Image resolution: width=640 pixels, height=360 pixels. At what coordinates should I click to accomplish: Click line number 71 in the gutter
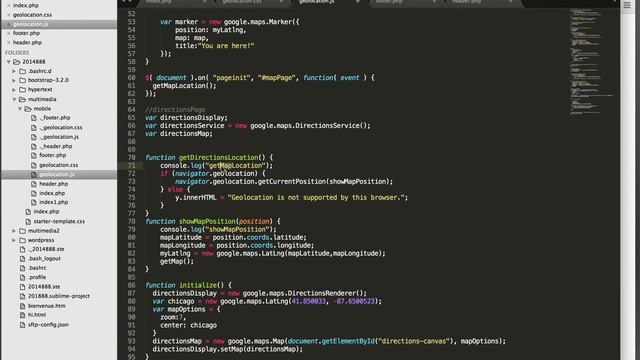click(131, 165)
